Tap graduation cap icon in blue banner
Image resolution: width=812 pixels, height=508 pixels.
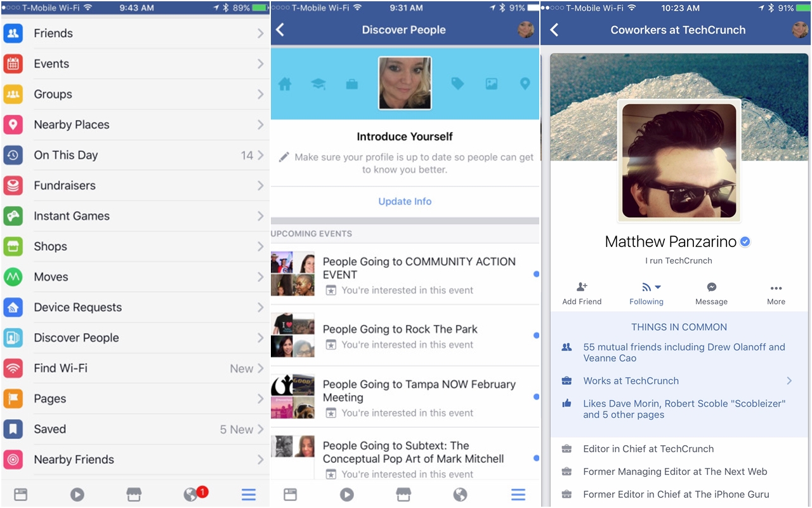coord(318,83)
